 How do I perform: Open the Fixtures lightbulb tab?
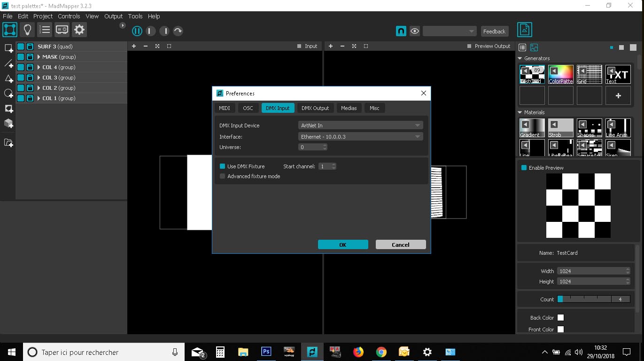point(27,30)
